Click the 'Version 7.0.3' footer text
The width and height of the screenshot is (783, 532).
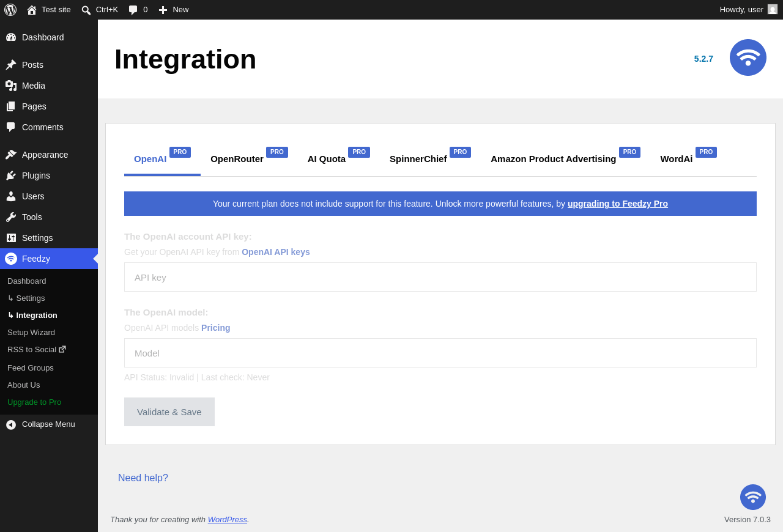(748, 519)
